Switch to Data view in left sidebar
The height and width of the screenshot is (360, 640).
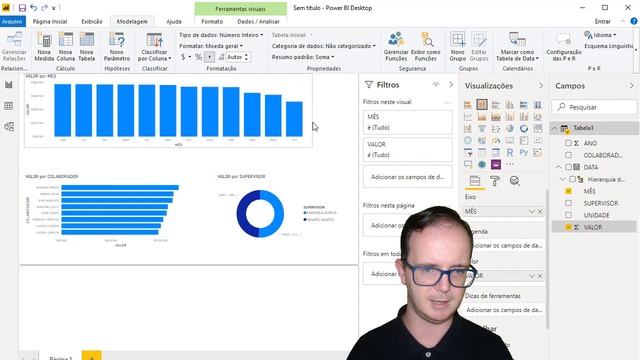coord(9,106)
